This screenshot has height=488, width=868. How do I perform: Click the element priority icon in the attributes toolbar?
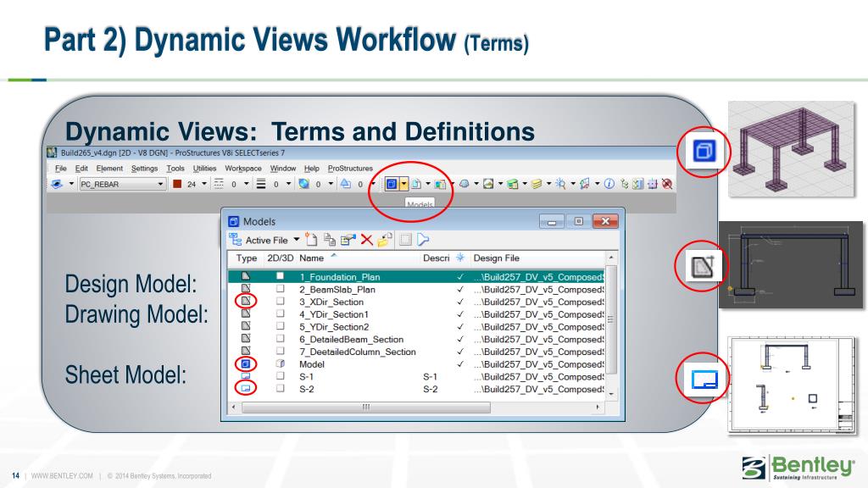point(346,184)
